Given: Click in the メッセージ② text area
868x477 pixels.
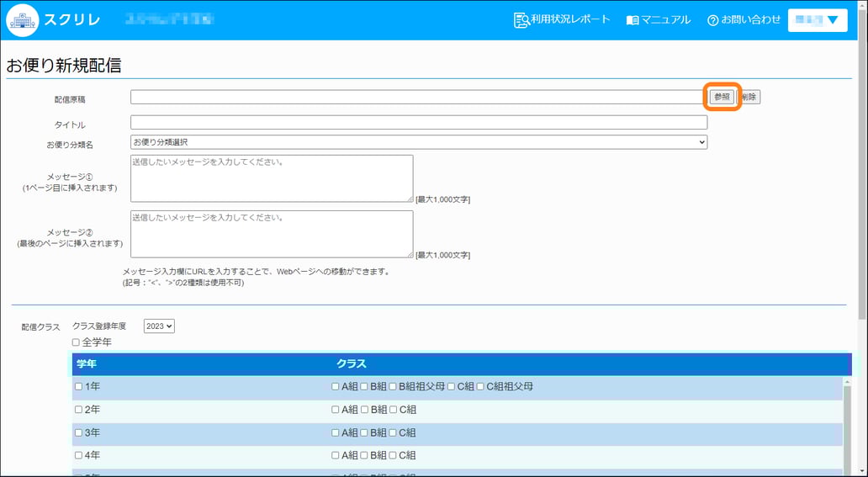Looking at the screenshot, I should click(271, 234).
